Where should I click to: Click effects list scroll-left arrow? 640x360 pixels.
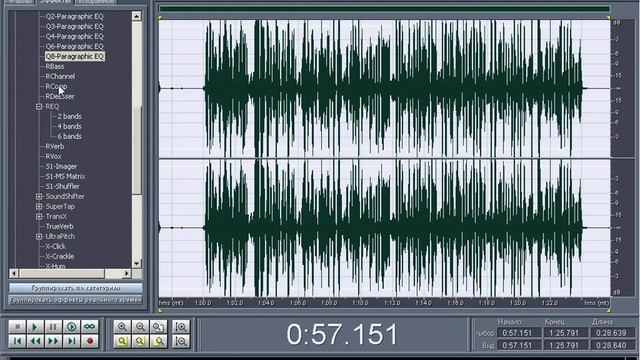coord(14,273)
